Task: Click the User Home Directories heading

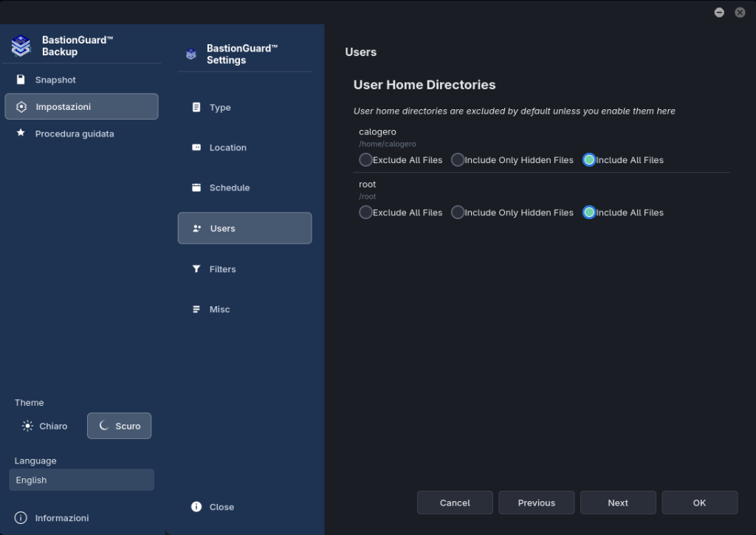Action: point(425,85)
